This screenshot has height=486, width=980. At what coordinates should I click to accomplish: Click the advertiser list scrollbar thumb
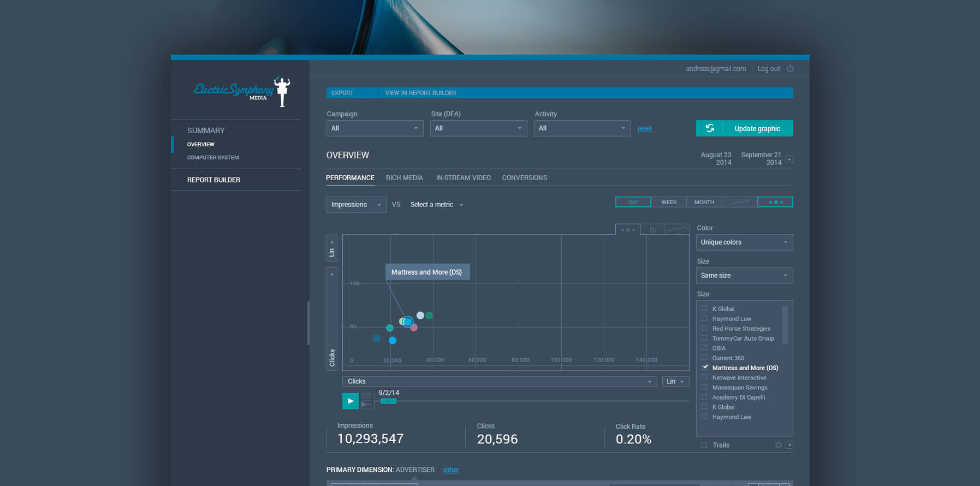click(x=785, y=324)
